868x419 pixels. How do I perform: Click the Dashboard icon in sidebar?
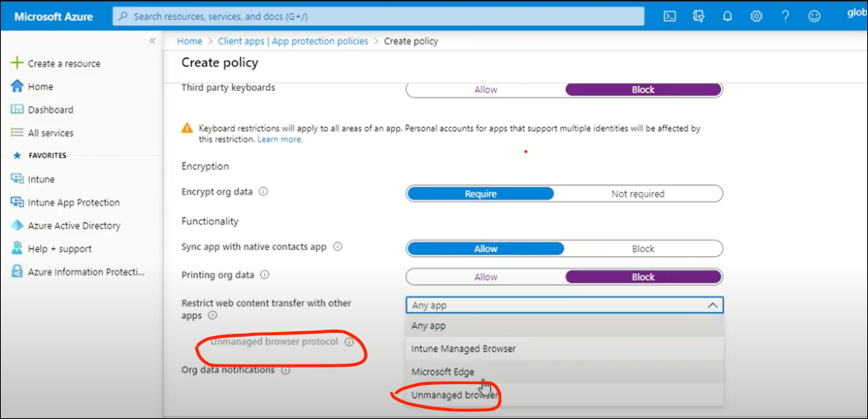click(17, 110)
